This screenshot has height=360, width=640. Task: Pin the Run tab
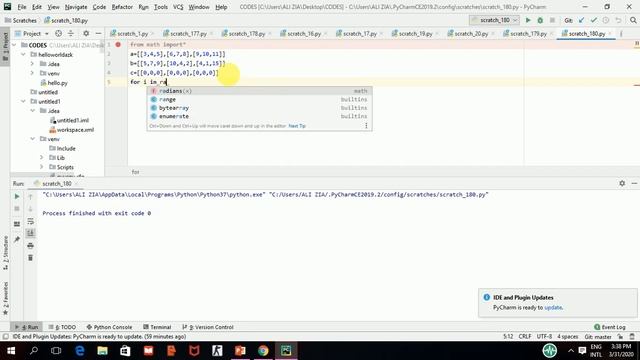[x=17, y=239]
